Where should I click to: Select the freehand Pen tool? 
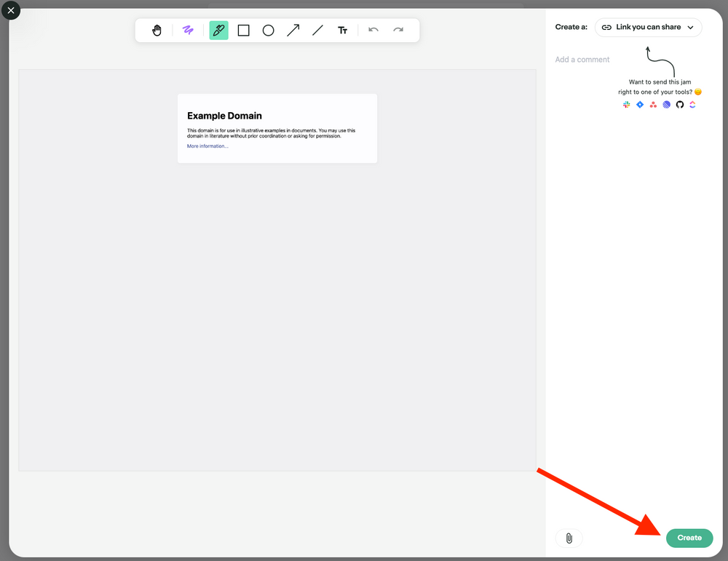(188, 30)
